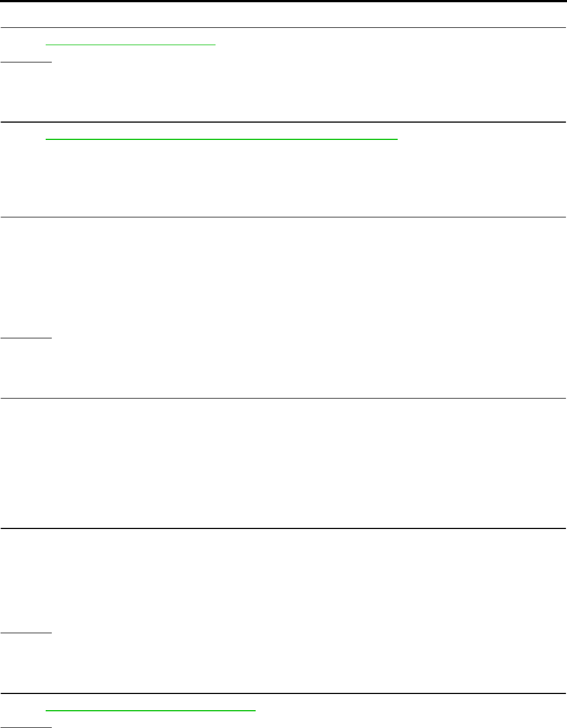
Task: Click the thin divider below longest green link section
Action: click(283, 217)
